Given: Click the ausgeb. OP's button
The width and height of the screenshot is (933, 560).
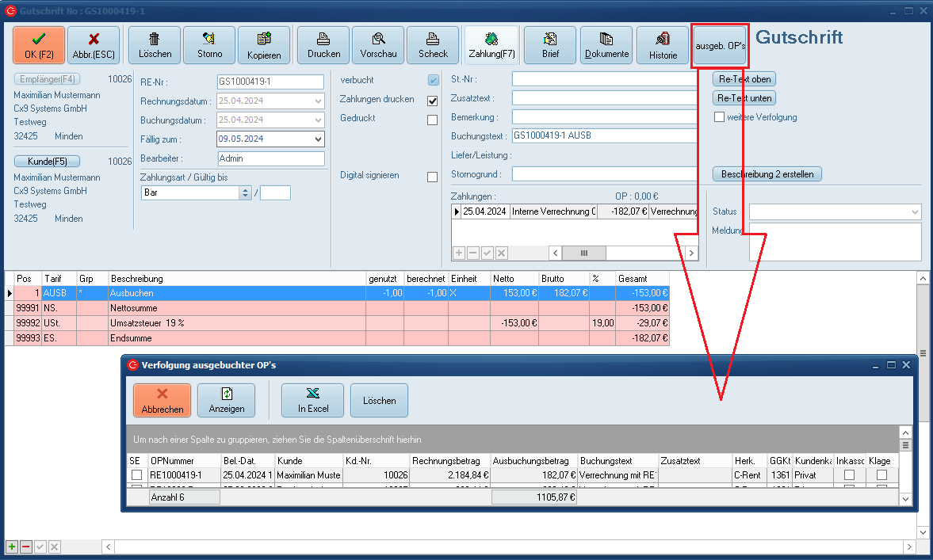Looking at the screenshot, I should click(x=720, y=46).
